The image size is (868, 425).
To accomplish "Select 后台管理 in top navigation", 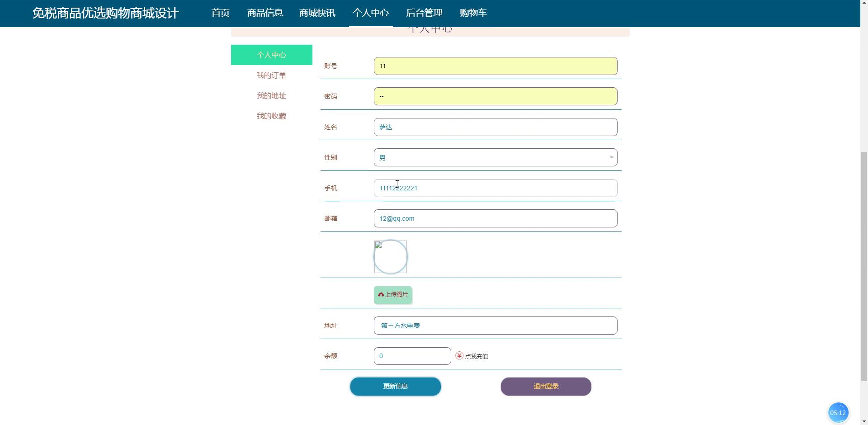I will click(x=424, y=13).
